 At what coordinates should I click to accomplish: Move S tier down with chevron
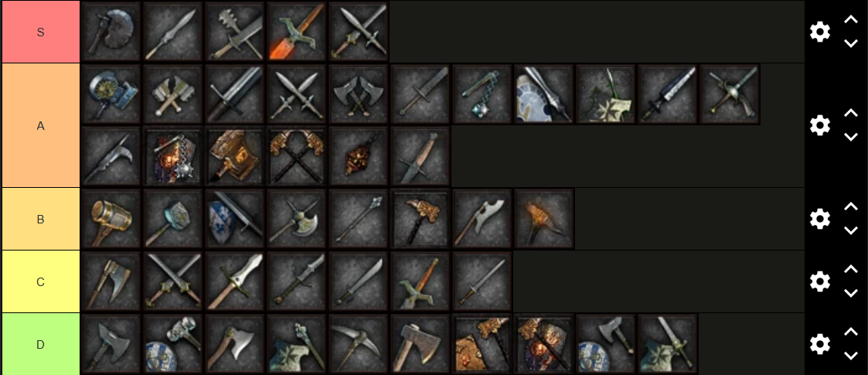tap(850, 43)
